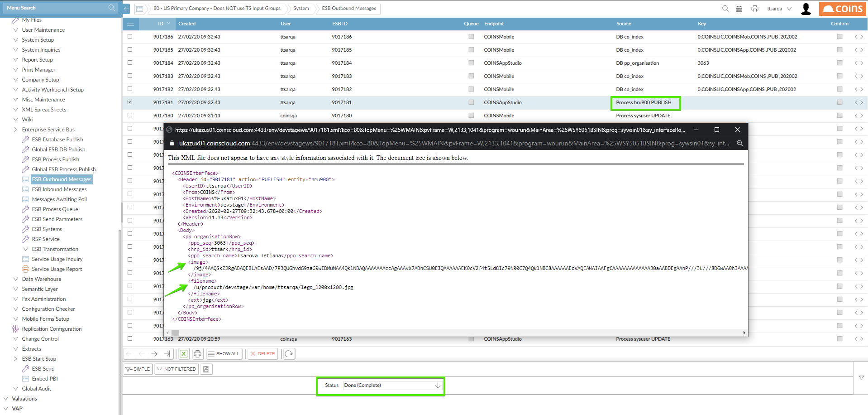Open ESB Send menu link

pos(43,369)
